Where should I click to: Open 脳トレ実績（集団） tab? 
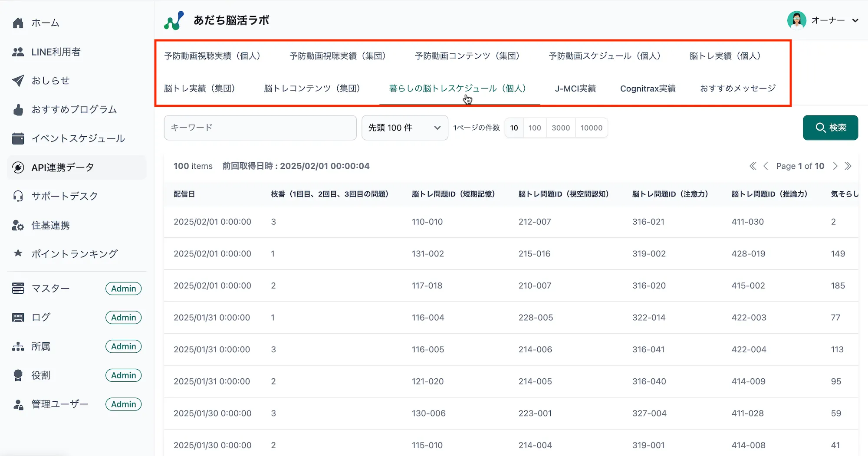coord(200,88)
